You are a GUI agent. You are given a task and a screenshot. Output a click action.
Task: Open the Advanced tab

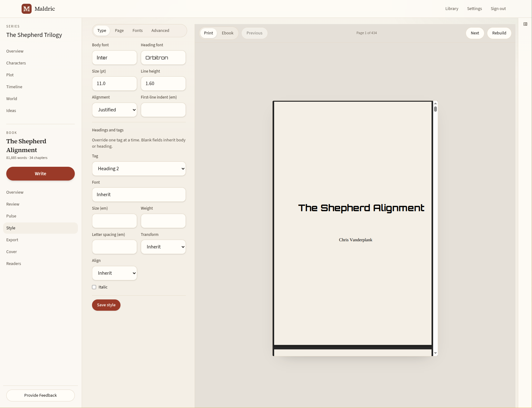tap(160, 31)
